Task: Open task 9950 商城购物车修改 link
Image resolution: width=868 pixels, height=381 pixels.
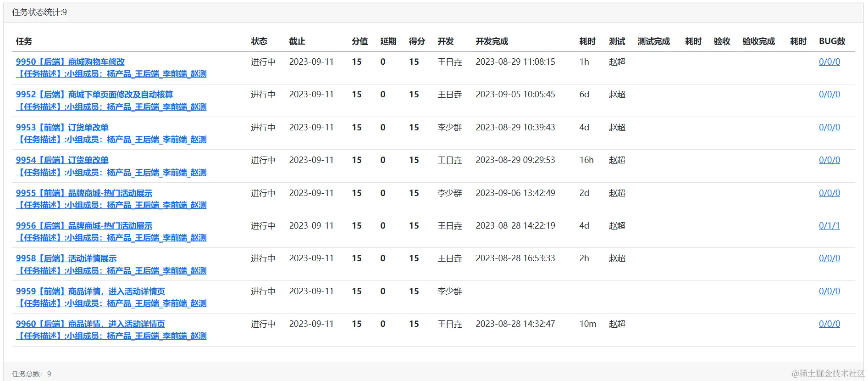Action: point(70,62)
